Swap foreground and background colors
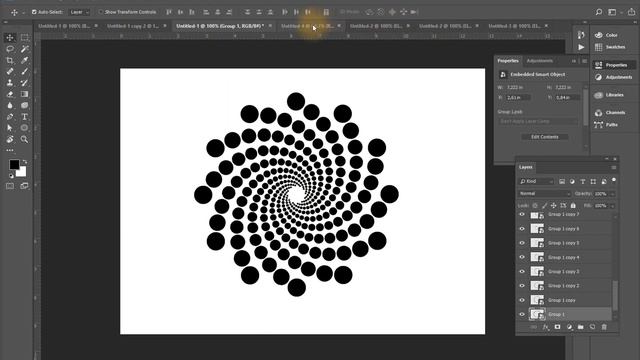 coord(24,162)
